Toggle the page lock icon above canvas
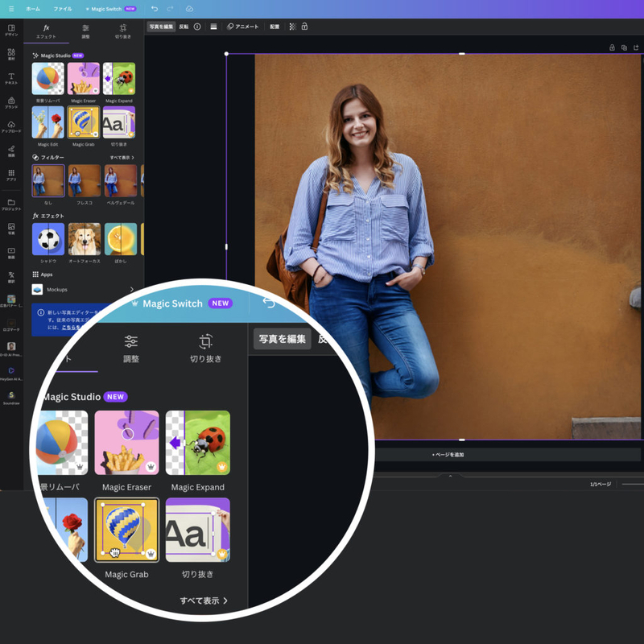Viewport: 644px width, 644px height. (x=612, y=47)
